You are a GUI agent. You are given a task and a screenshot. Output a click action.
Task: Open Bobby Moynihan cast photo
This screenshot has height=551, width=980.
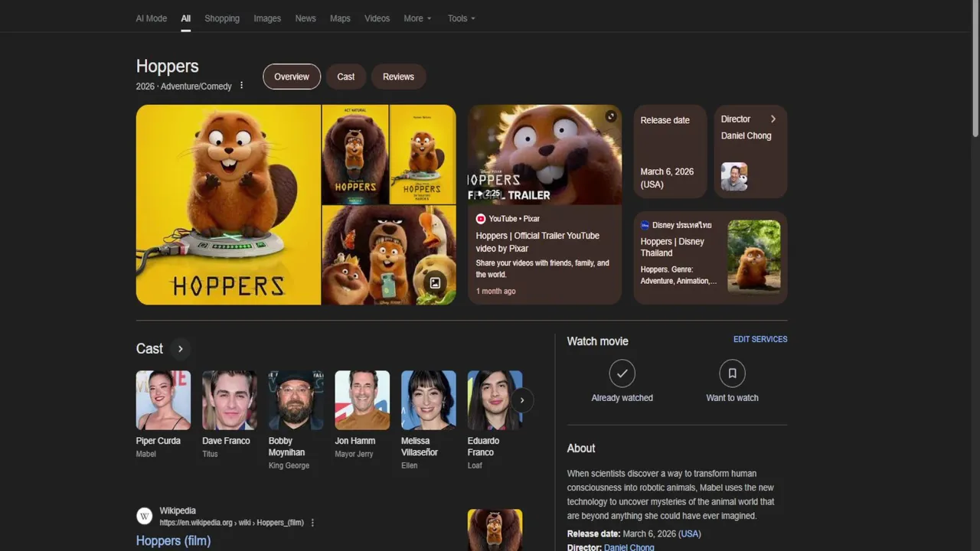tap(296, 400)
